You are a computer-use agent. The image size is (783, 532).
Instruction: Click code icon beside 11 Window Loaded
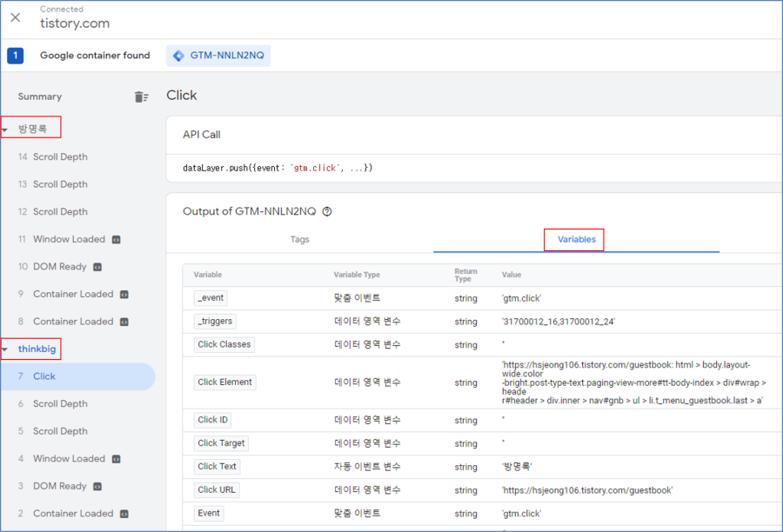[116, 240]
